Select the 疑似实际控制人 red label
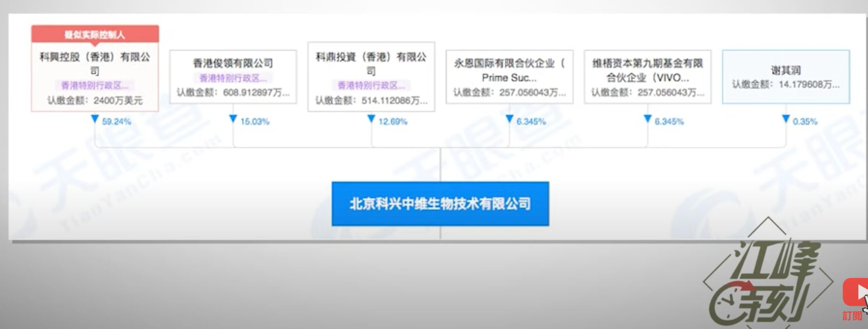The width and height of the screenshot is (868, 329). pyautogui.click(x=95, y=35)
